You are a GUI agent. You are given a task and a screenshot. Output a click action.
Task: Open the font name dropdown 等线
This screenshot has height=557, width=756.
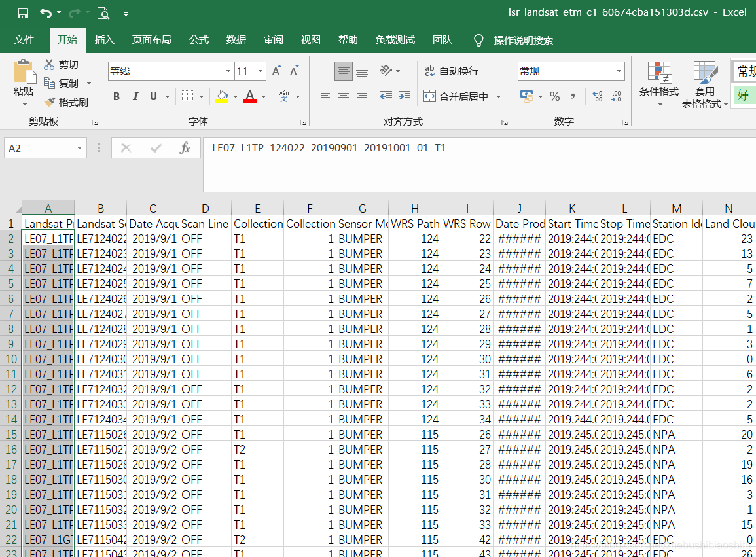(228, 71)
